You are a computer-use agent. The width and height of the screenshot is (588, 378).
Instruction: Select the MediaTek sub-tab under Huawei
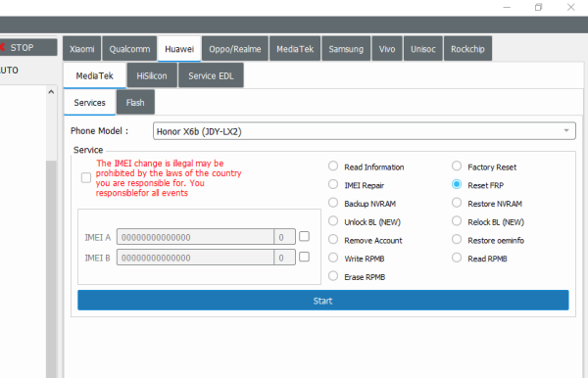click(x=94, y=75)
